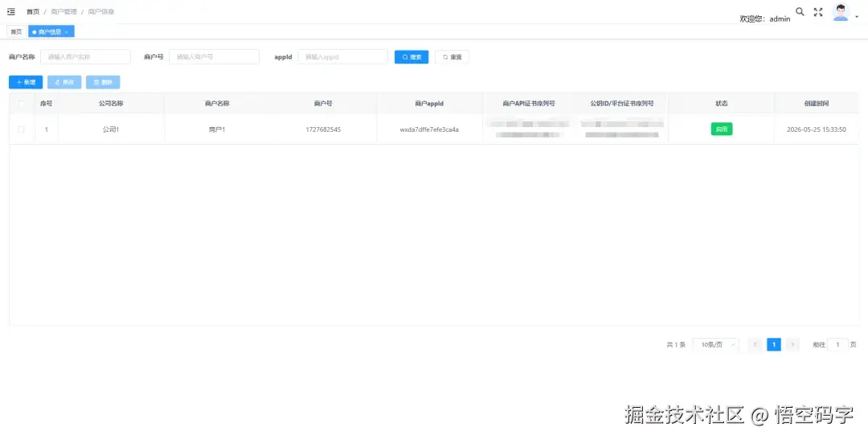The width and height of the screenshot is (868, 440).
Task: Click the 共 1 条 total count
Action: [x=676, y=345]
